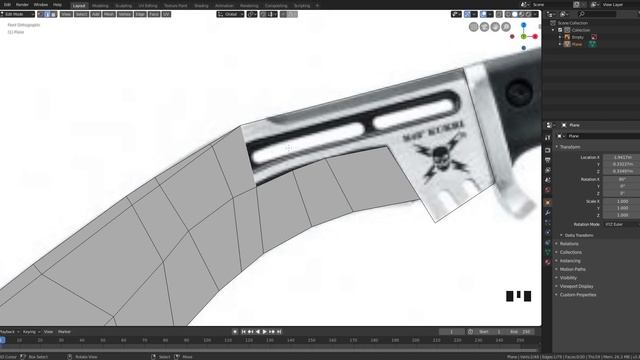The image size is (640, 360).
Task: Click the Scale X value field
Action: coord(621,201)
